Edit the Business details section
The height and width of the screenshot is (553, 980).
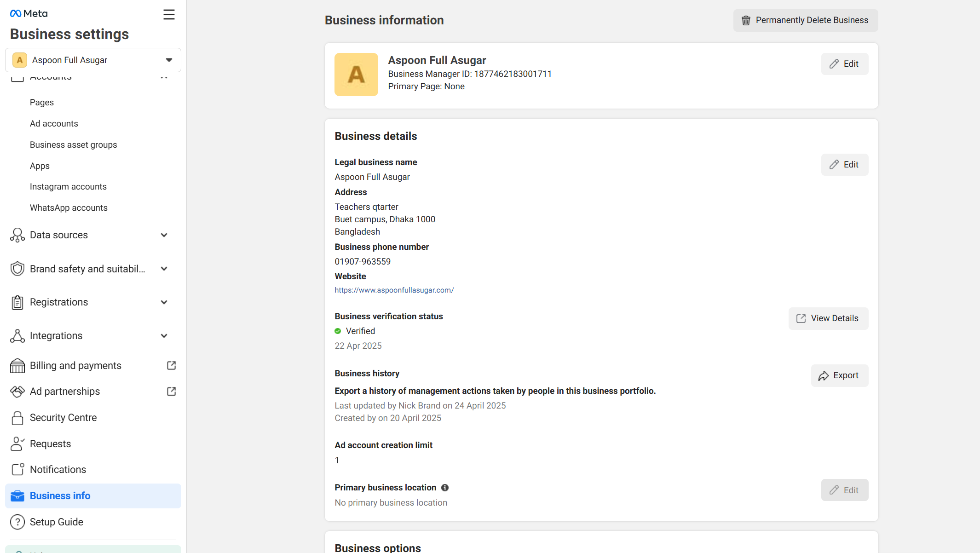(x=845, y=165)
